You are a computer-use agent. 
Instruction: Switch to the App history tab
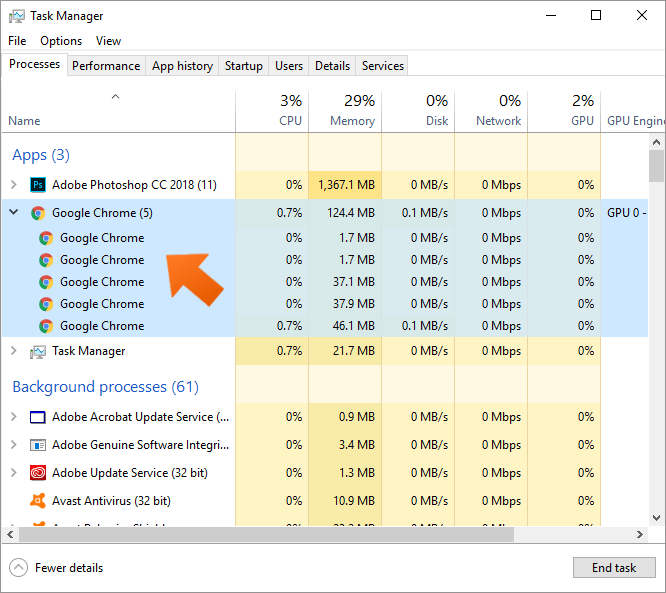(182, 66)
